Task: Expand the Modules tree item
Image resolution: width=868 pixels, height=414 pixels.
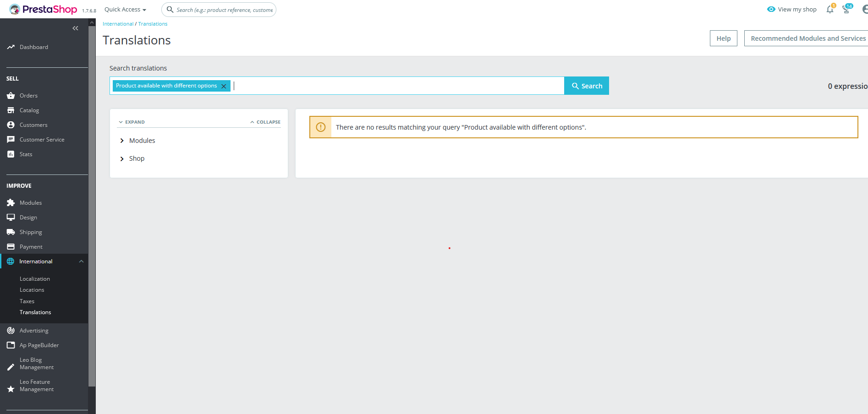Action: coord(122,141)
